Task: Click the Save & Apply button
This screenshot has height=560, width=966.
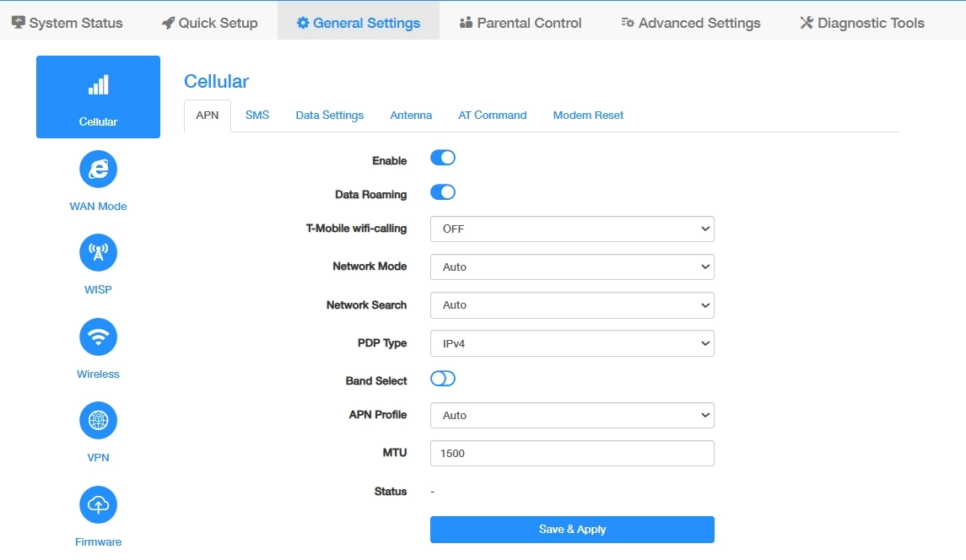Action: (x=572, y=530)
